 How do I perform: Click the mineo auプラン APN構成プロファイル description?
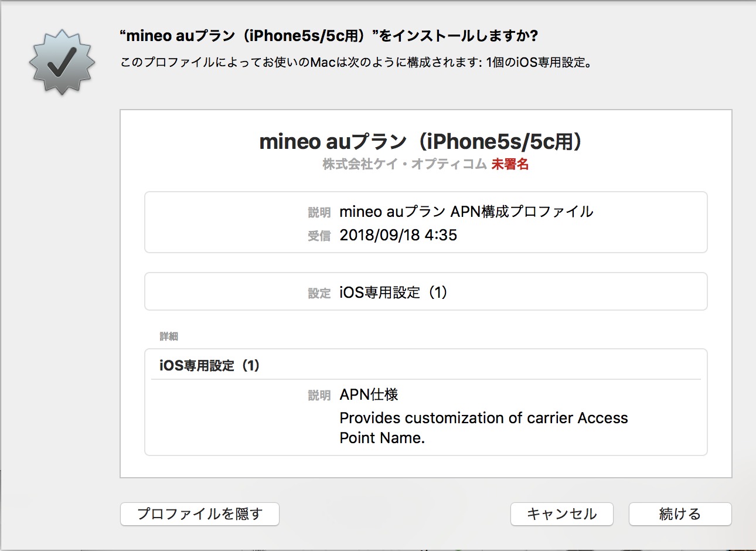pos(466,212)
